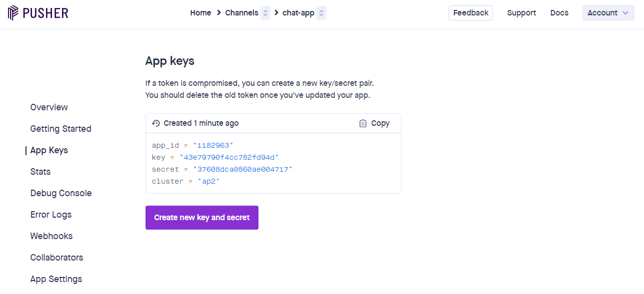Open Stats in sidebar

coord(40,172)
